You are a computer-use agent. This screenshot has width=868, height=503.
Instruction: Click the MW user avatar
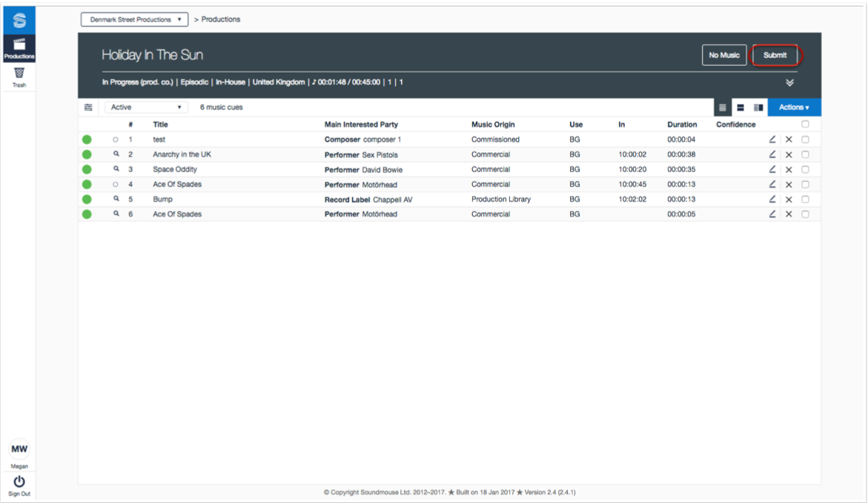[x=19, y=449]
